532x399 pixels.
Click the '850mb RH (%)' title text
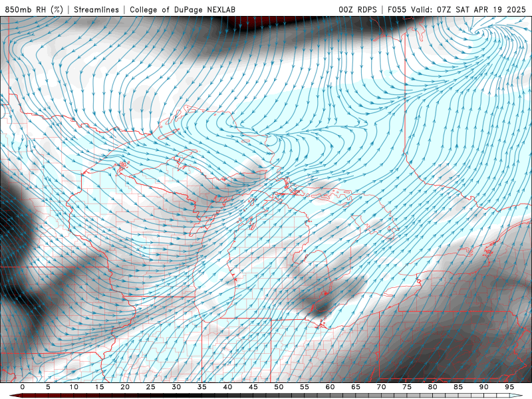[x=34, y=9]
